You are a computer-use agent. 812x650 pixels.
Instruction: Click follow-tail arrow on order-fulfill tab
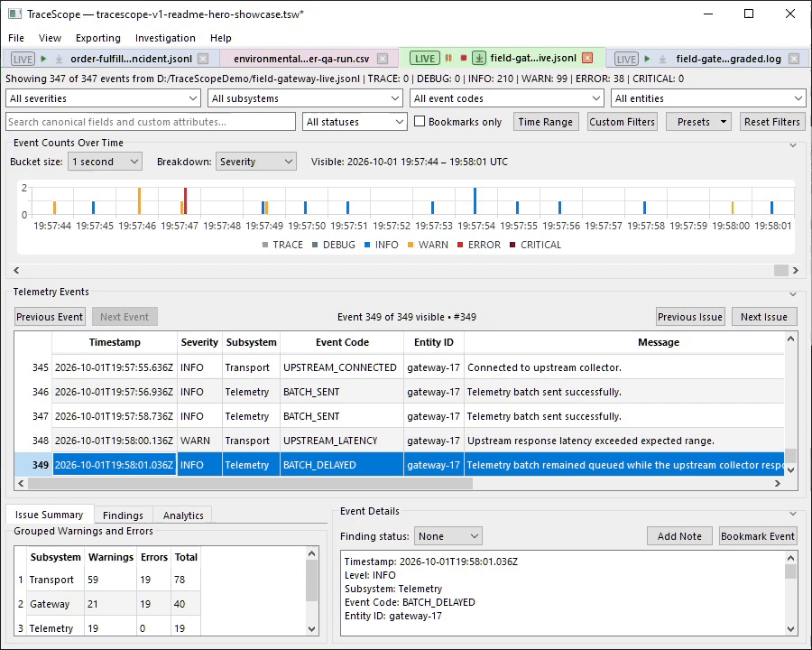(59, 59)
